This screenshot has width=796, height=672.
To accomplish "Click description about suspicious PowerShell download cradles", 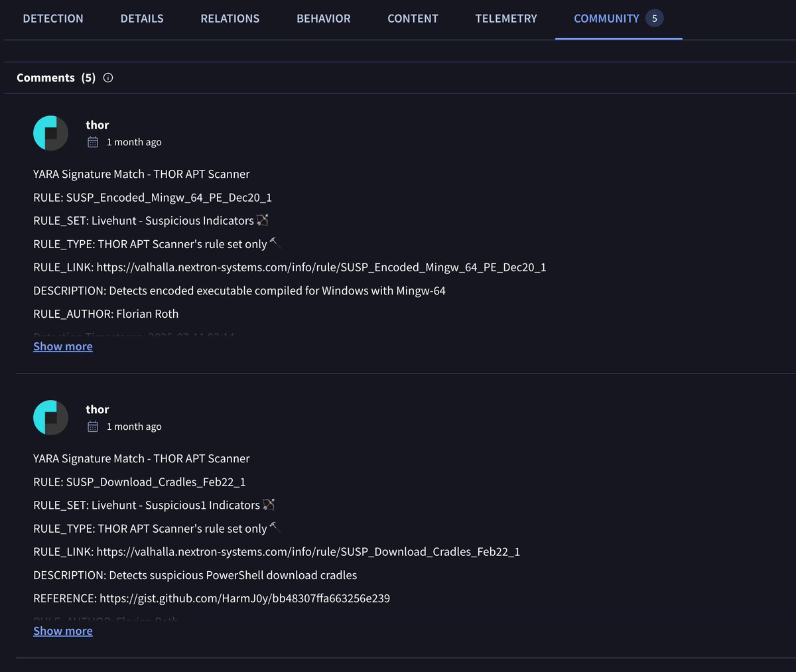I will click(195, 575).
